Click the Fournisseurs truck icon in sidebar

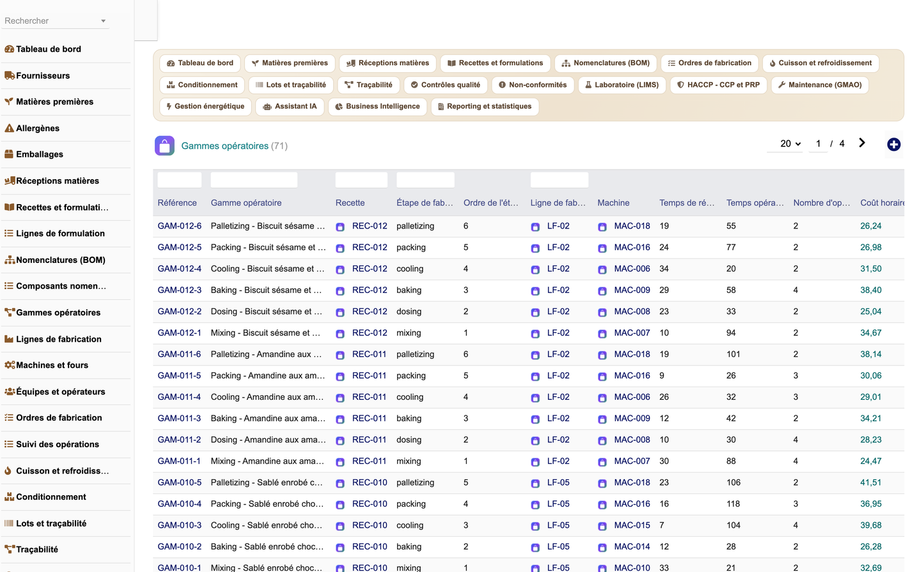click(x=9, y=75)
